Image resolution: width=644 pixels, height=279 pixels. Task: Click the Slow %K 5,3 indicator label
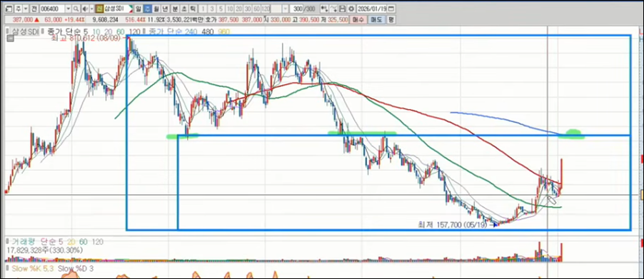33,269
